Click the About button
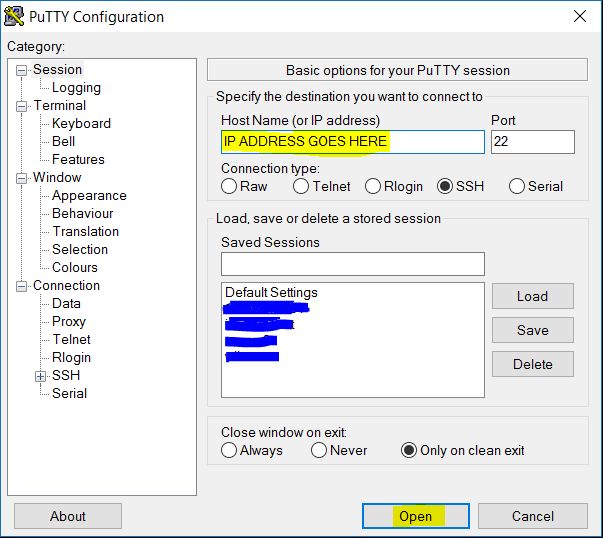This screenshot has height=538, width=603. [x=68, y=516]
